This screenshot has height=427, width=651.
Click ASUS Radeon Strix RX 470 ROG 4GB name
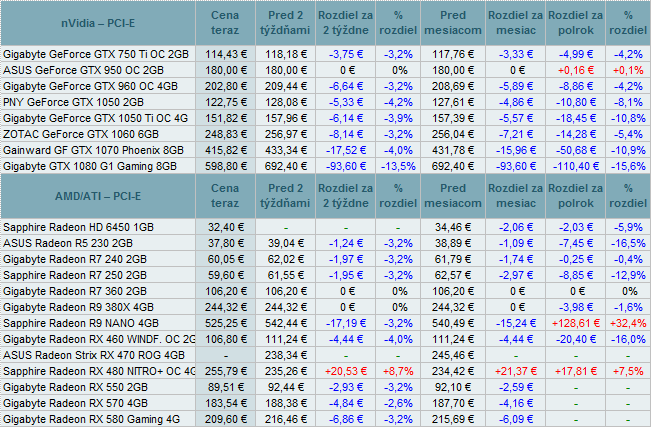pyautogui.click(x=94, y=355)
